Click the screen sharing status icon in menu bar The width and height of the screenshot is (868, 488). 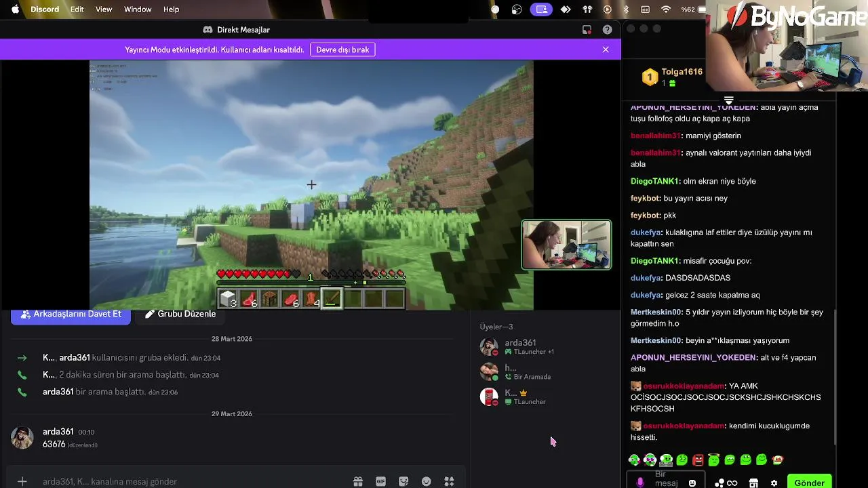click(x=541, y=9)
